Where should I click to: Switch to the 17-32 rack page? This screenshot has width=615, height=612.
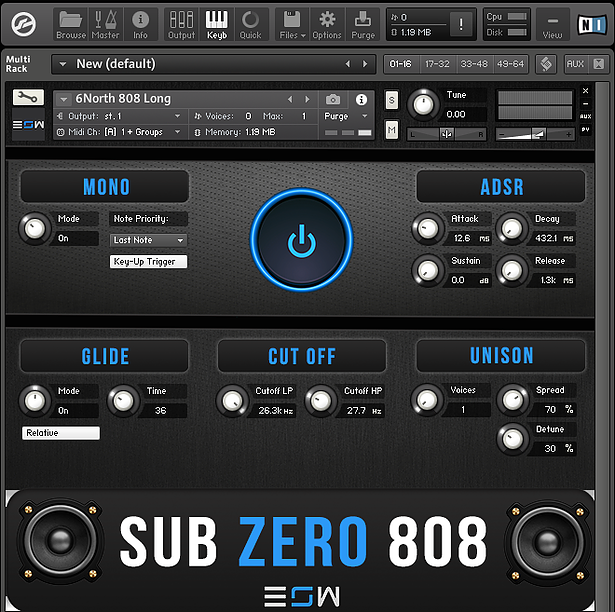pyautogui.click(x=437, y=64)
